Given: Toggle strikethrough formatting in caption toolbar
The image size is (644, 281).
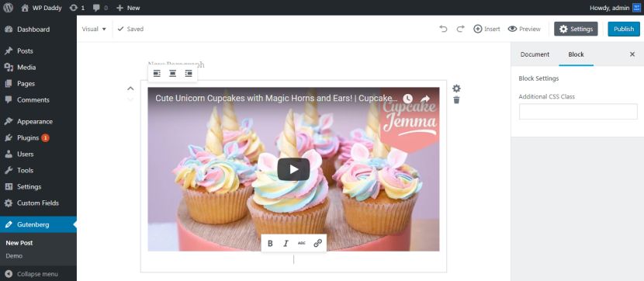Looking at the screenshot, I should 302,243.
